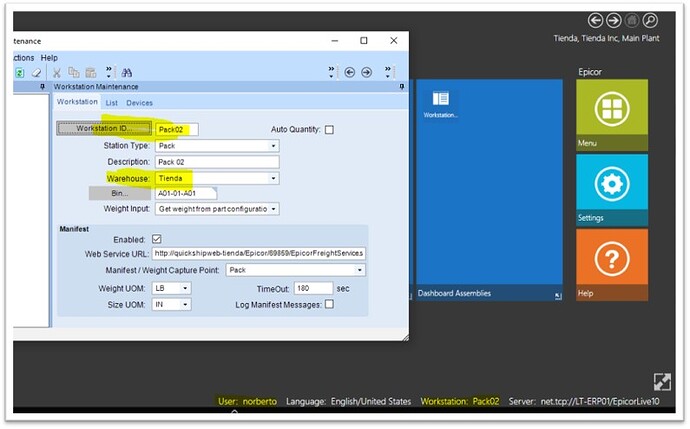690x429 pixels.
Task: Go back using Epicor shell back arrow
Action: (595, 20)
